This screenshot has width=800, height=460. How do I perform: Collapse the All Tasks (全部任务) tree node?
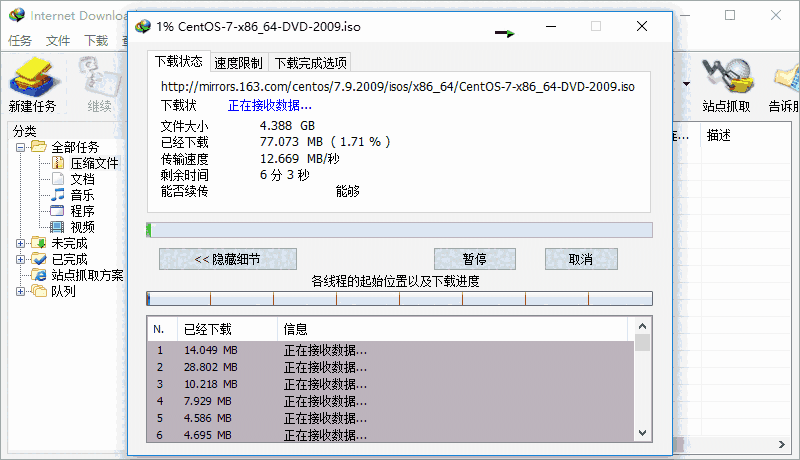[x=20, y=147]
